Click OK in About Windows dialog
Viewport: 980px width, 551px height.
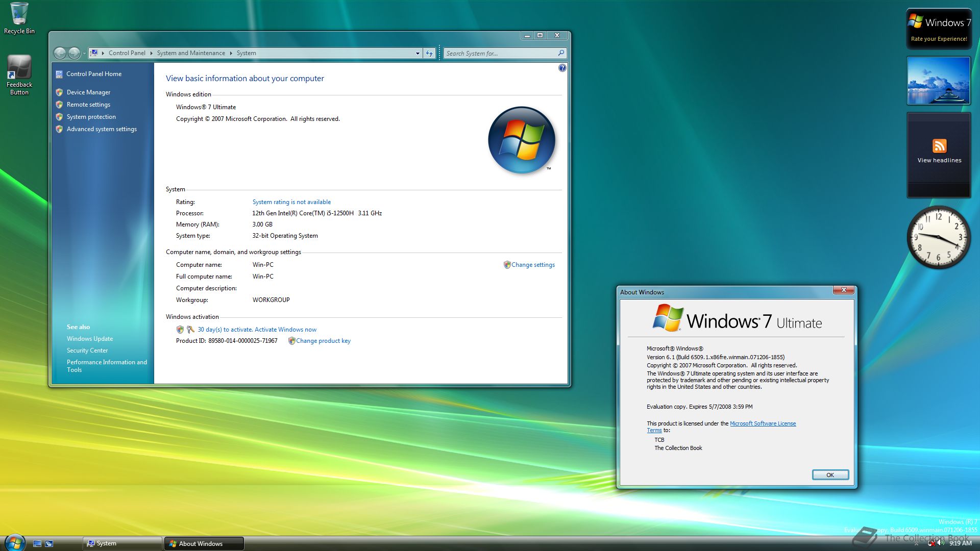tap(830, 475)
